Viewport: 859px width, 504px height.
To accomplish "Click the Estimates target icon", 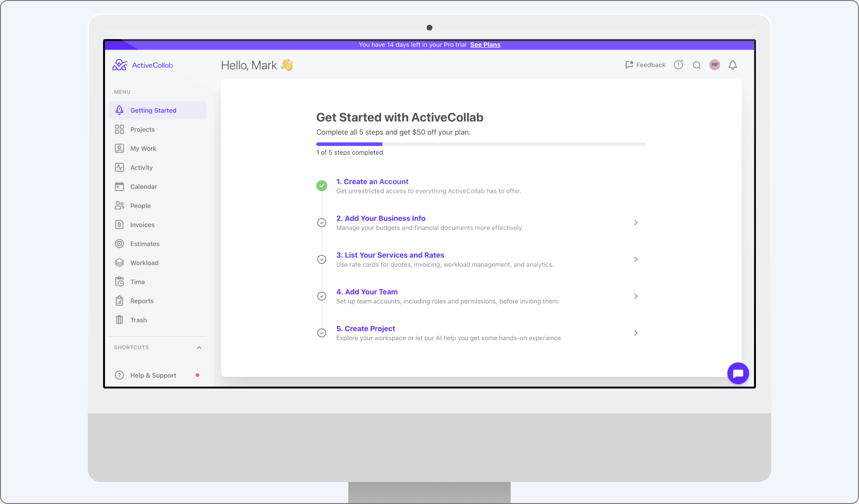I will click(119, 244).
